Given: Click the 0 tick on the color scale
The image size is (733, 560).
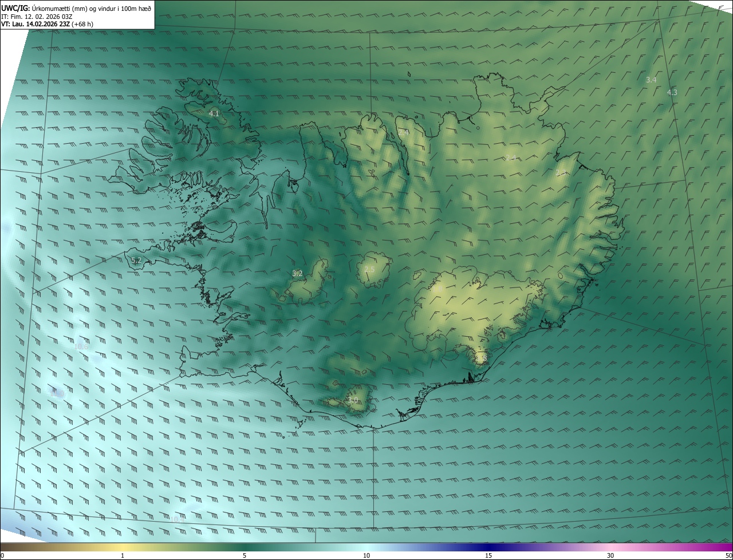Looking at the screenshot, I should (x=2, y=555).
